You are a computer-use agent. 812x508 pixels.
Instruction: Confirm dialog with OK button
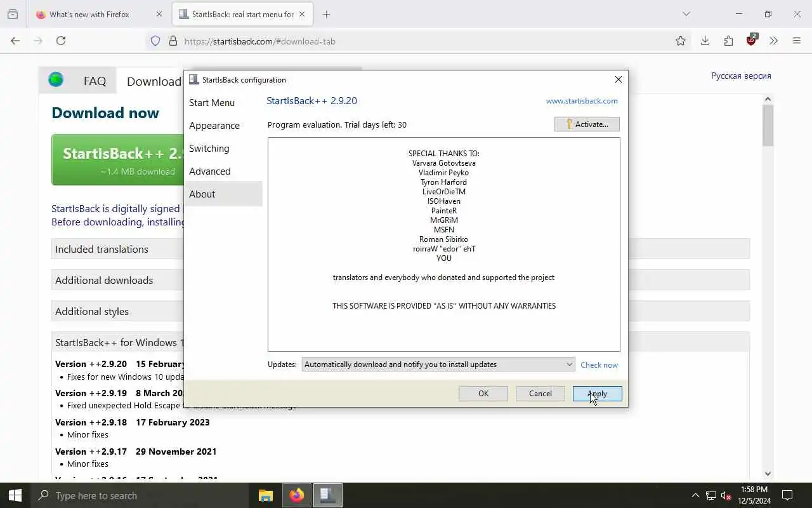(x=483, y=393)
